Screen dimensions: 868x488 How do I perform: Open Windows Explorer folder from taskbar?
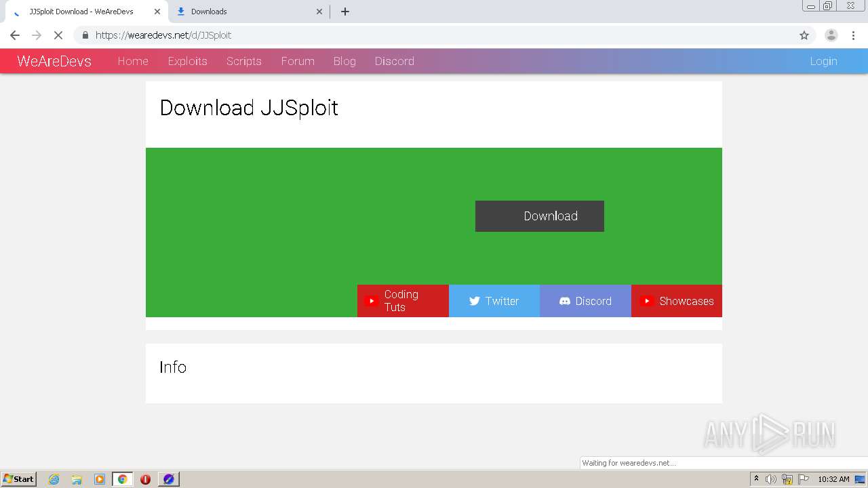pos(77,479)
